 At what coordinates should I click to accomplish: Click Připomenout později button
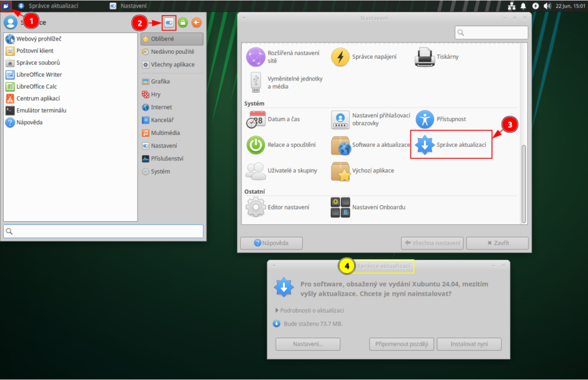pyautogui.click(x=402, y=344)
